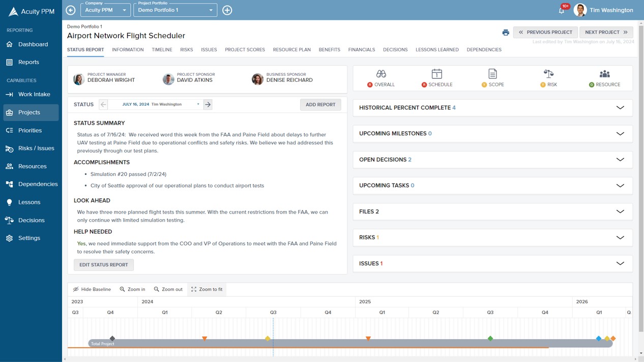Go to the next status report
The width and height of the screenshot is (644, 362).
pyautogui.click(x=208, y=104)
